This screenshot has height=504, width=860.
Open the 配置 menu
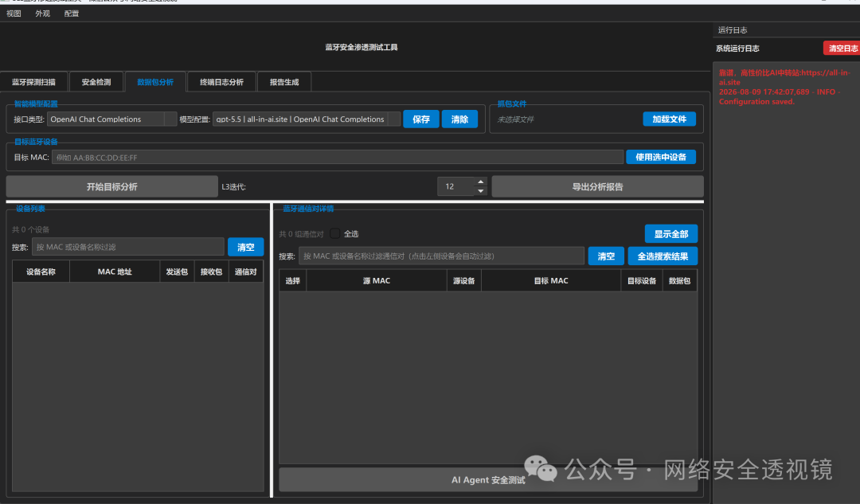72,14
